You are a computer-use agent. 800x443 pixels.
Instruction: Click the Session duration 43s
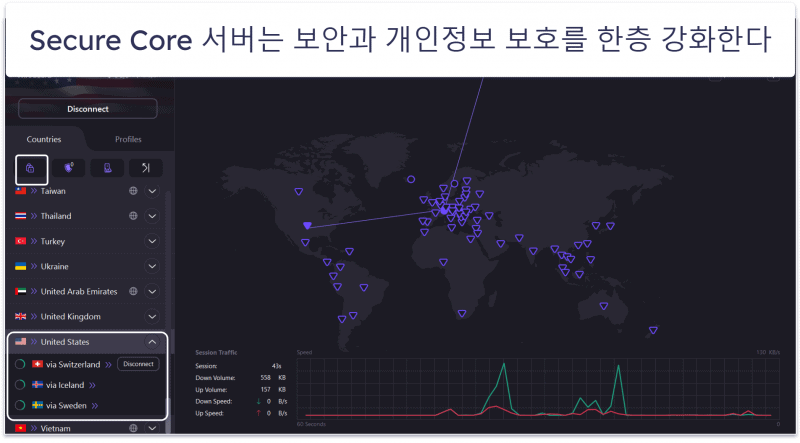[x=277, y=366]
